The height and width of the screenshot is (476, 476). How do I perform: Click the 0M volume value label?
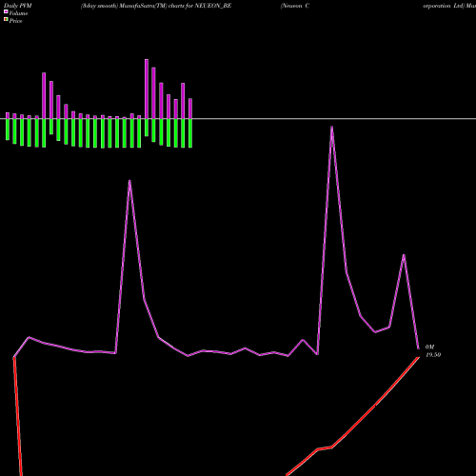click(429, 347)
